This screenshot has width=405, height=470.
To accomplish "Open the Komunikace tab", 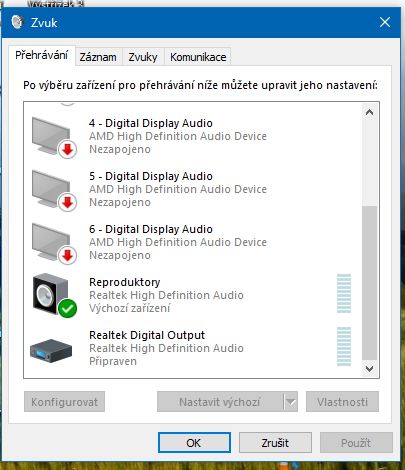I will click(198, 57).
